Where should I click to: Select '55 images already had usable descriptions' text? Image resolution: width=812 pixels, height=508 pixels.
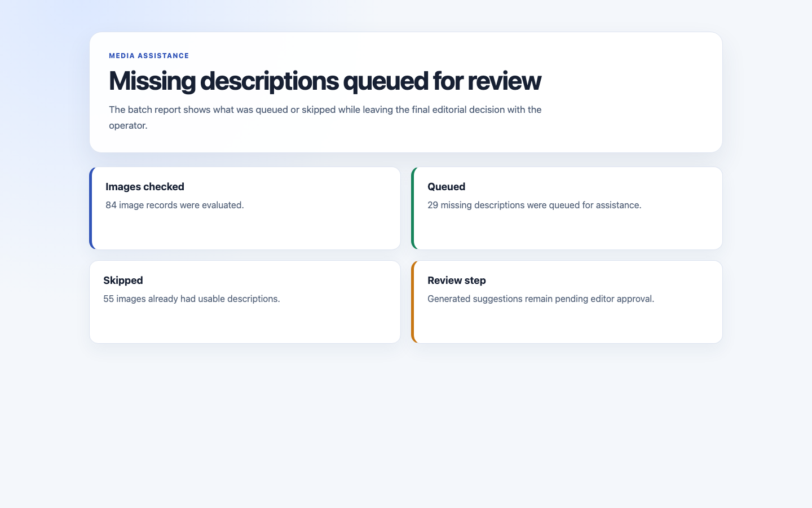coord(192,299)
